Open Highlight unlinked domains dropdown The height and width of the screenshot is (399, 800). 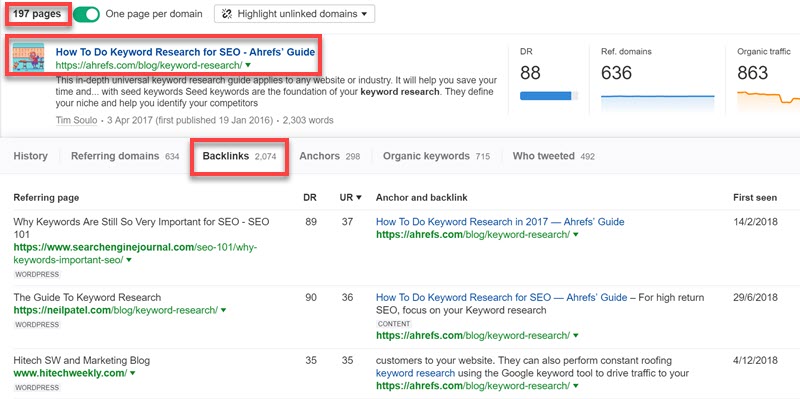(x=294, y=14)
